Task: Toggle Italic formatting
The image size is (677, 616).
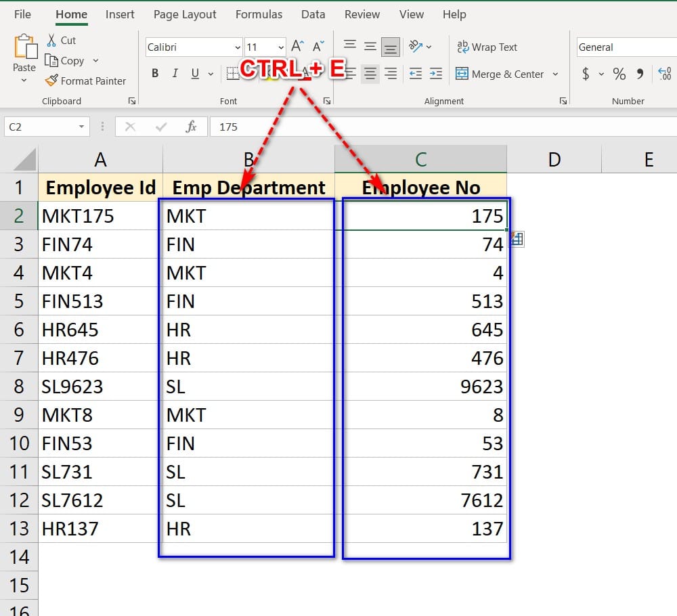Action: (x=175, y=74)
